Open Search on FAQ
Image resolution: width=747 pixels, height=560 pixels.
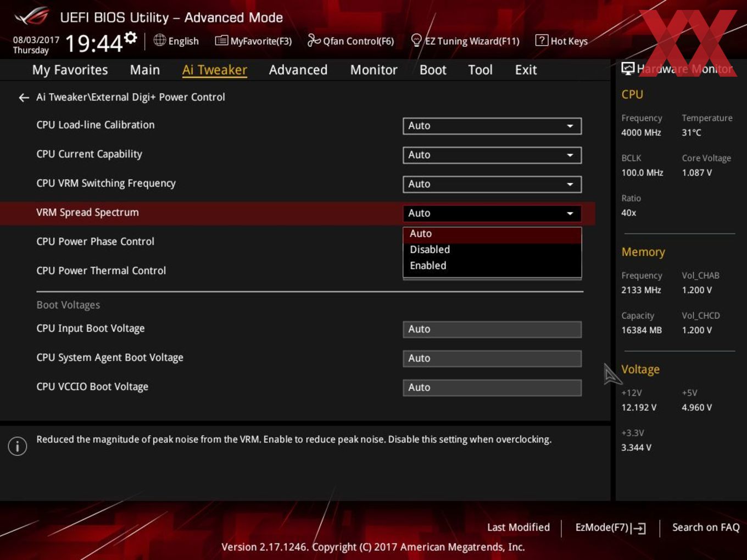706,528
